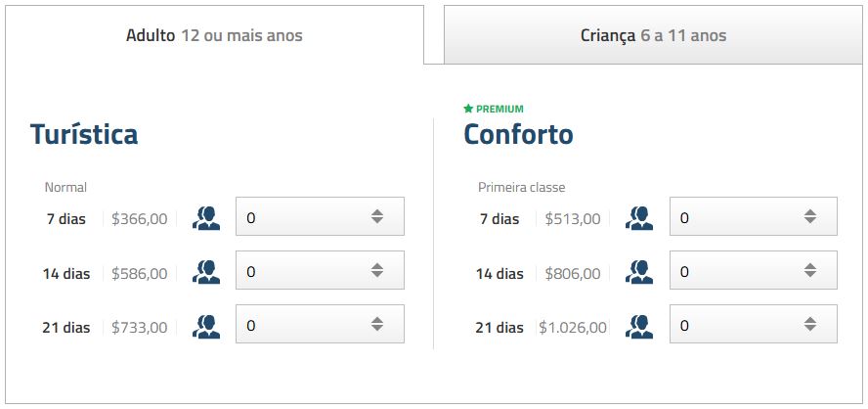The width and height of the screenshot is (868, 409).
Task: Click the Primeira classe label
Action: (x=521, y=187)
